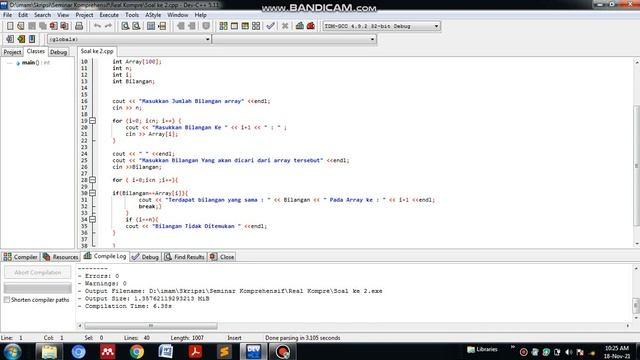The width and height of the screenshot is (640, 360).
Task: Open Find via the magnifier icon
Action: click(125, 26)
